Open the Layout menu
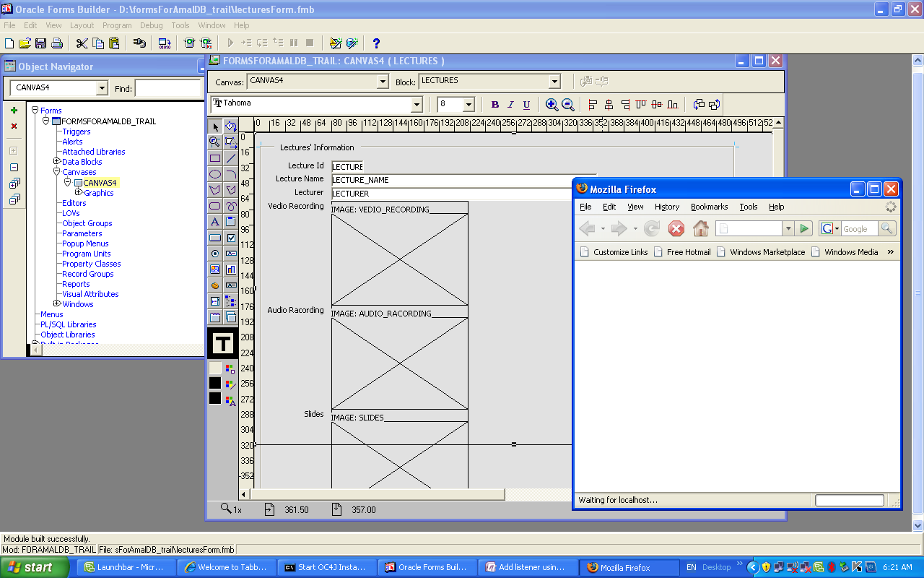 (82, 25)
